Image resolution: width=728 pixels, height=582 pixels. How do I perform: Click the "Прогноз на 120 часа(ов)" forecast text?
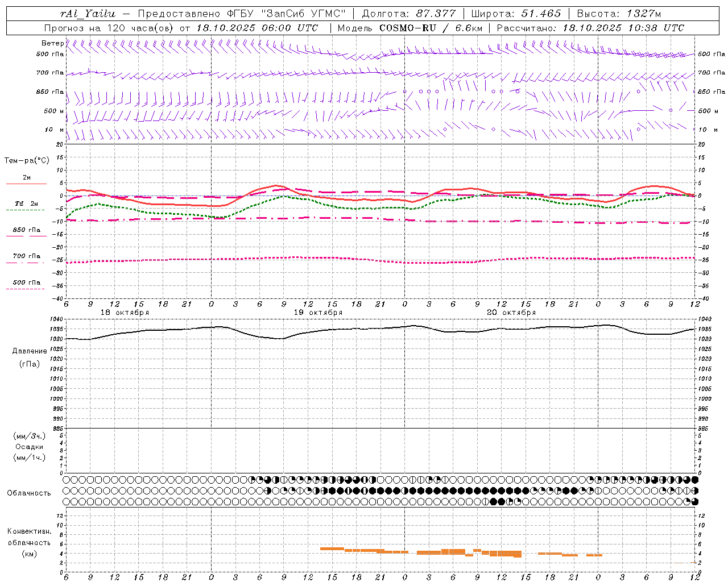(108, 28)
